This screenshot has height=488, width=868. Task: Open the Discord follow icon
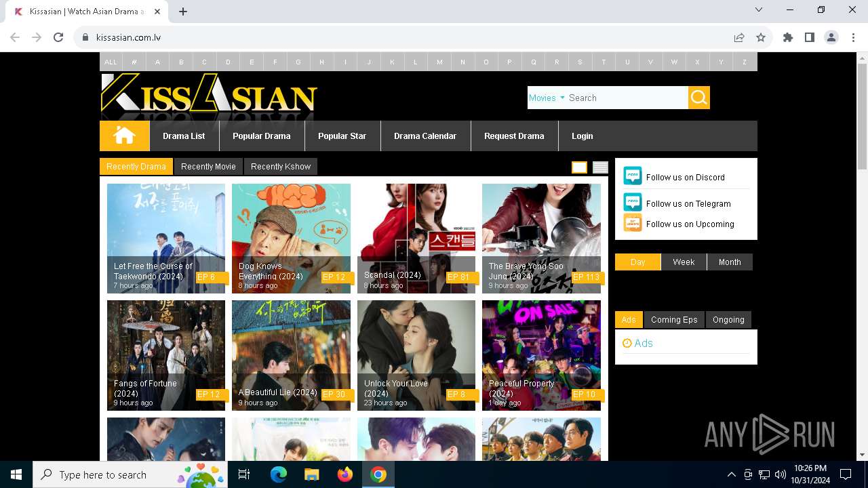coord(632,176)
